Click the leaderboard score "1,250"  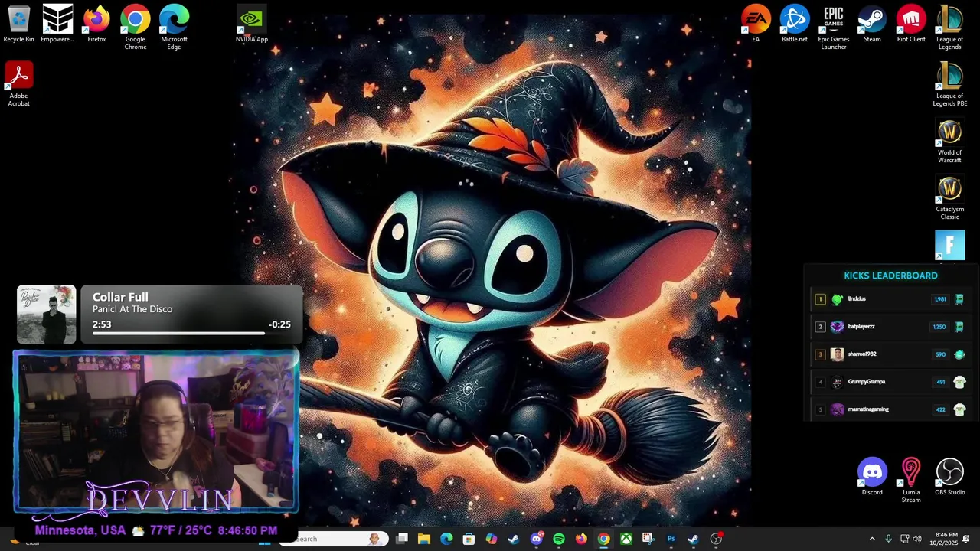(939, 327)
